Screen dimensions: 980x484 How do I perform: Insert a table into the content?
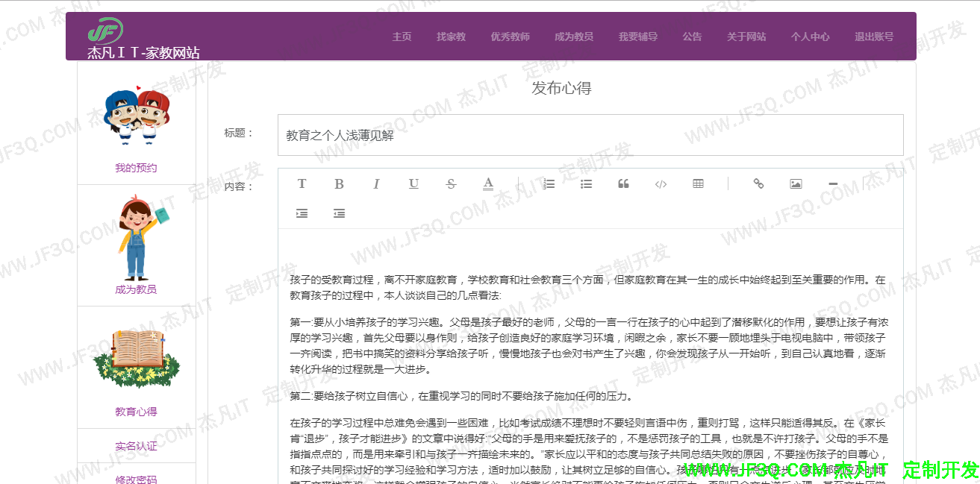pyautogui.click(x=698, y=183)
